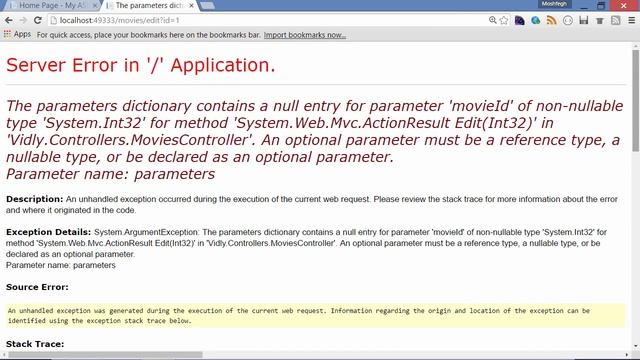Click the floppy disk save extension icon
The height and width of the screenshot is (360, 640).
point(584,20)
